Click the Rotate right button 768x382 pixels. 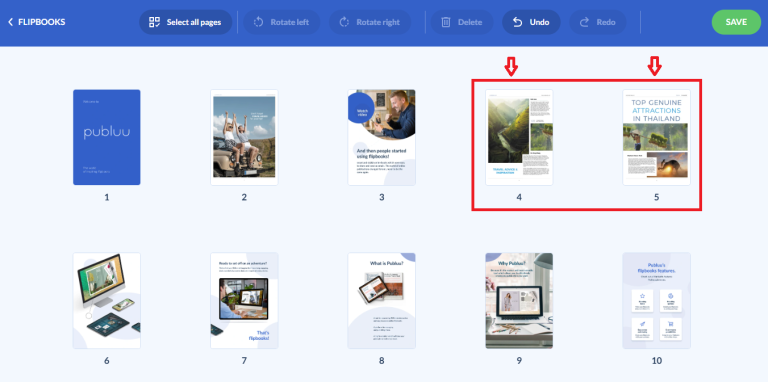[x=370, y=22]
